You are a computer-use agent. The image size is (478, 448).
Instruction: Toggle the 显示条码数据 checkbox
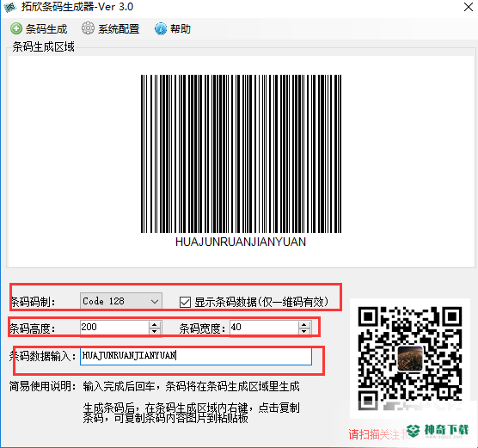click(x=185, y=302)
